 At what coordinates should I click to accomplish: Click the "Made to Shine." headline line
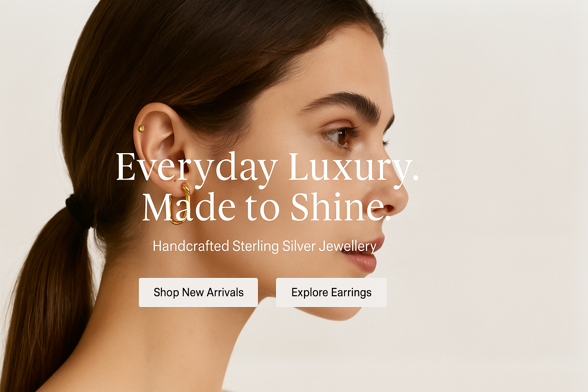click(x=266, y=207)
